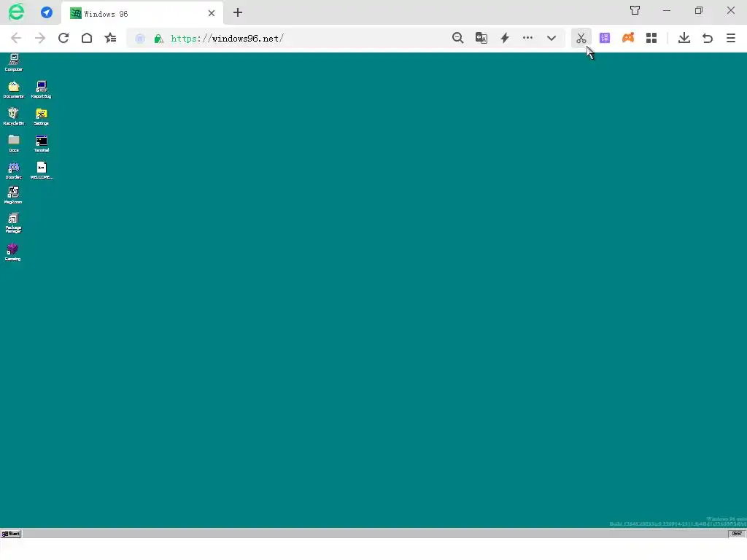Image resolution: width=747 pixels, height=560 pixels.
Task: Open the WELCOME text file
Action: [42, 171]
